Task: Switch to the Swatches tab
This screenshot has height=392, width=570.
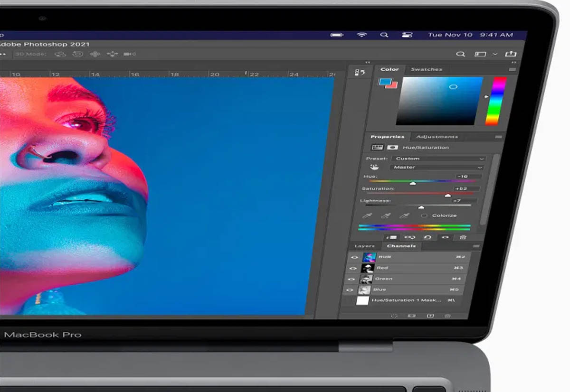Action: coord(427,69)
